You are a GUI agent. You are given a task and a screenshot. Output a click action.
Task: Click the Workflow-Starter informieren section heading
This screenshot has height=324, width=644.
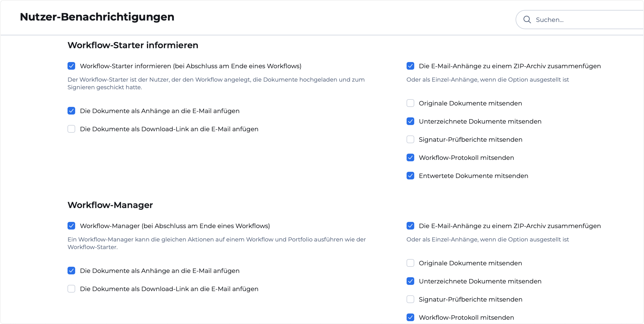[x=133, y=45]
